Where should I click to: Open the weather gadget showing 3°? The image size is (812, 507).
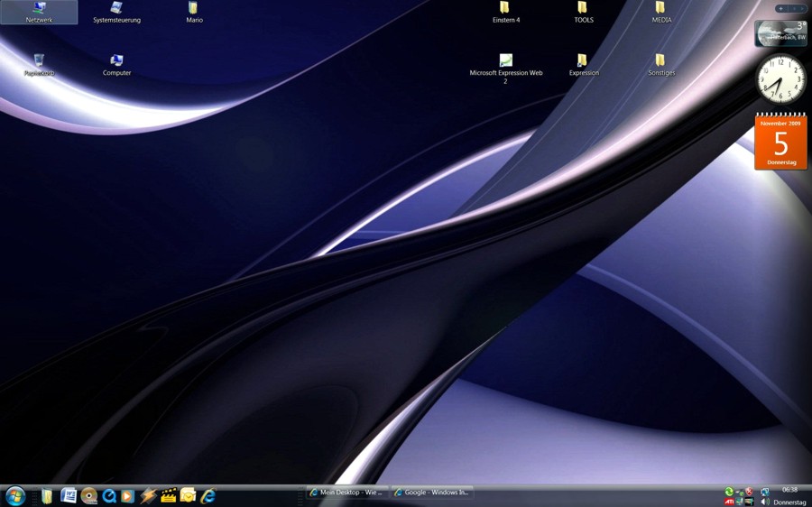[x=780, y=33]
